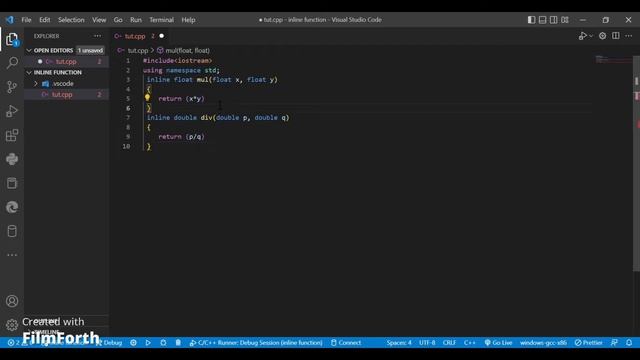This screenshot has height=360, width=640.
Task: Click the minimap code preview
Action: [613, 60]
